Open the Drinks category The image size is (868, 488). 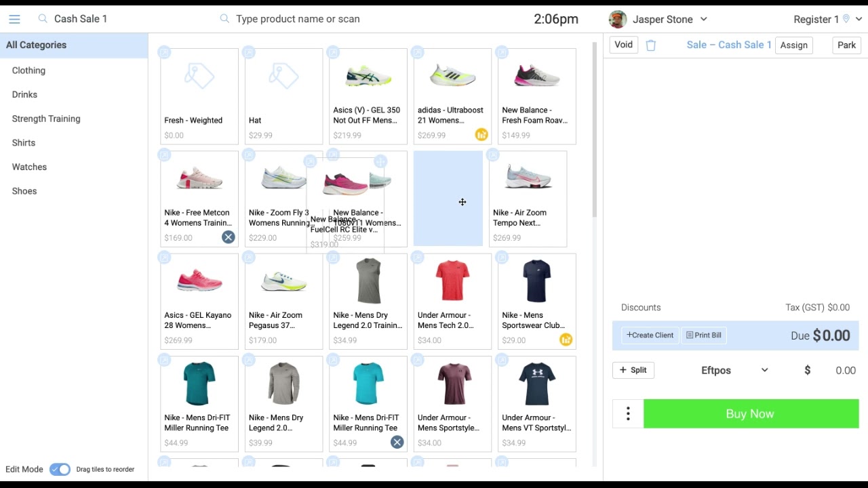point(24,94)
